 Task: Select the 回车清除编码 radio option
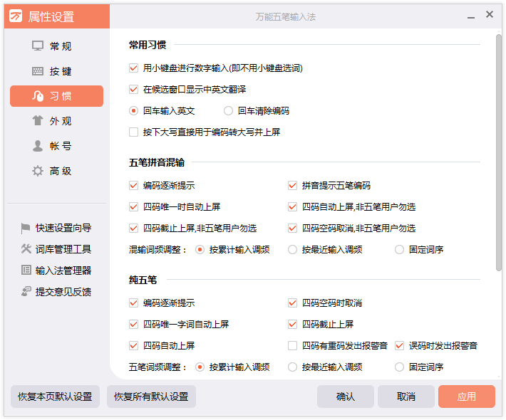point(228,111)
